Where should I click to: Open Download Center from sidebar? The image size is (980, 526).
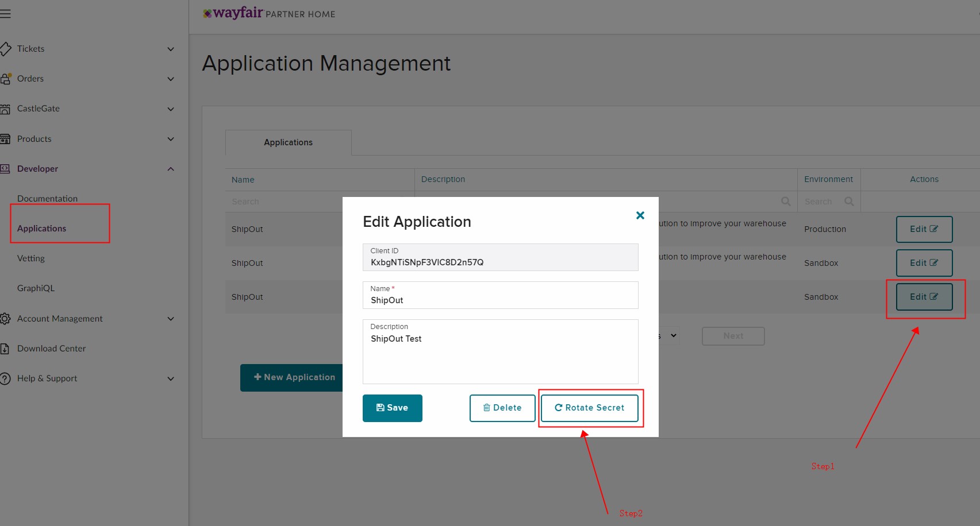pyautogui.click(x=51, y=349)
